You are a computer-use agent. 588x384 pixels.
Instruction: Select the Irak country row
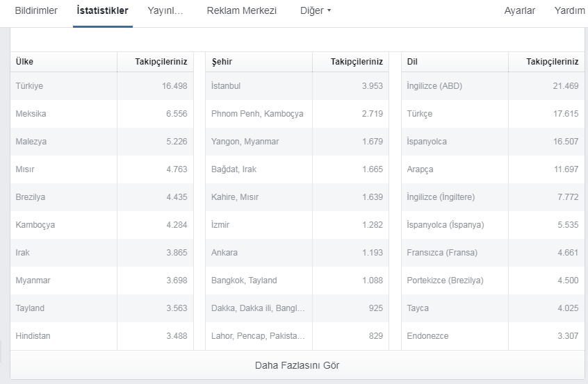click(x=101, y=252)
